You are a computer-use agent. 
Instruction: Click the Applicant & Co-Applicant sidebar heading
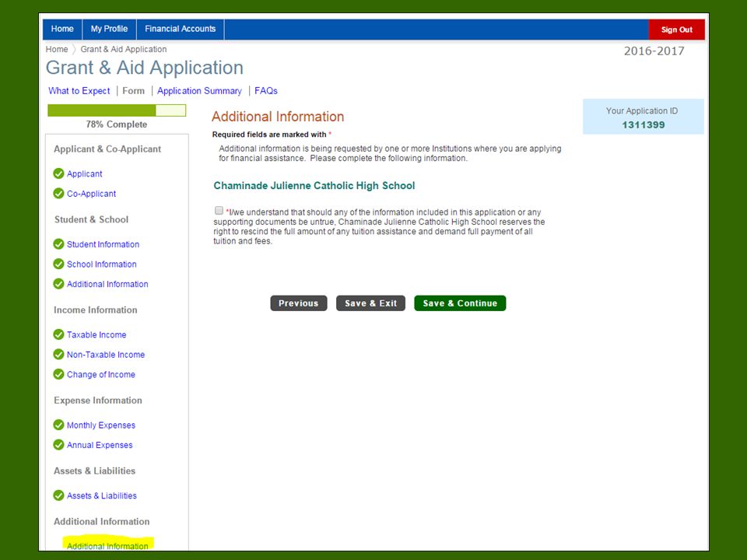click(107, 149)
